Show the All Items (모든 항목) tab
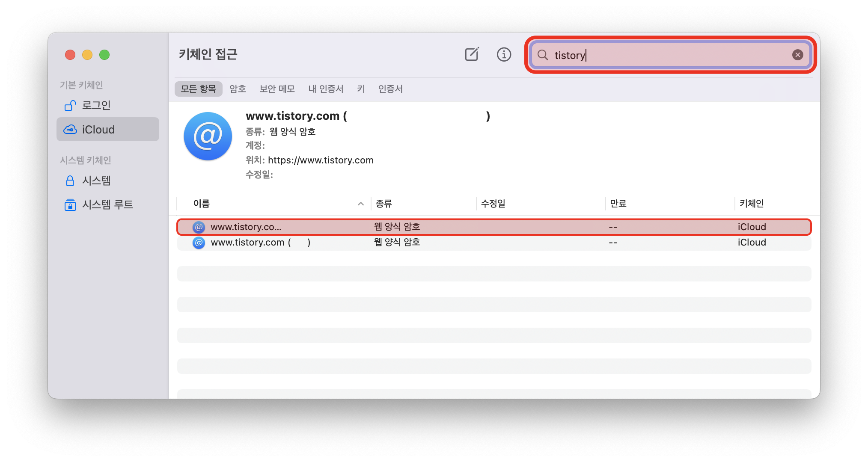This screenshot has width=868, height=462. tap(198, 89)
